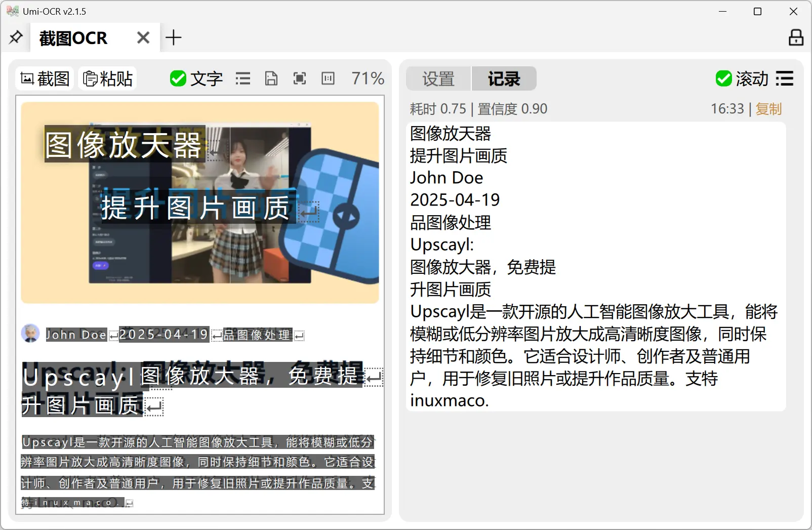The image size is (812, 530).
Task: Click the 71% zoom value
Action: (x=368, y=78)
